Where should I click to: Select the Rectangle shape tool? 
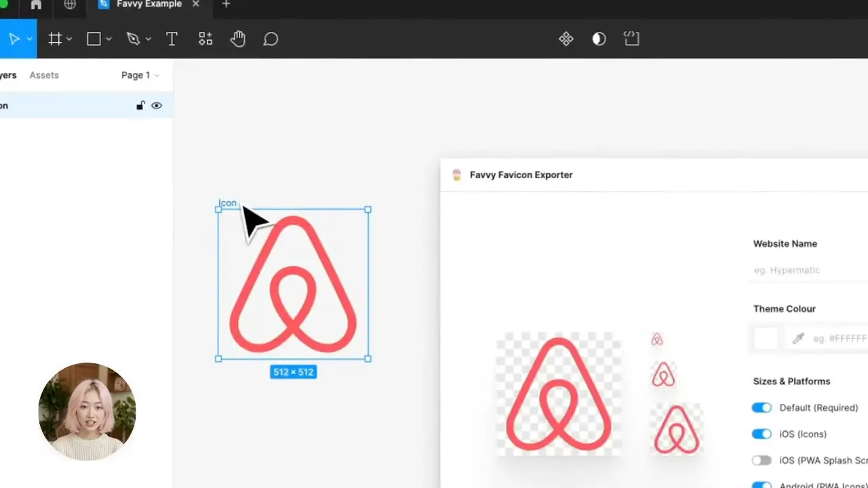[94, 39]
